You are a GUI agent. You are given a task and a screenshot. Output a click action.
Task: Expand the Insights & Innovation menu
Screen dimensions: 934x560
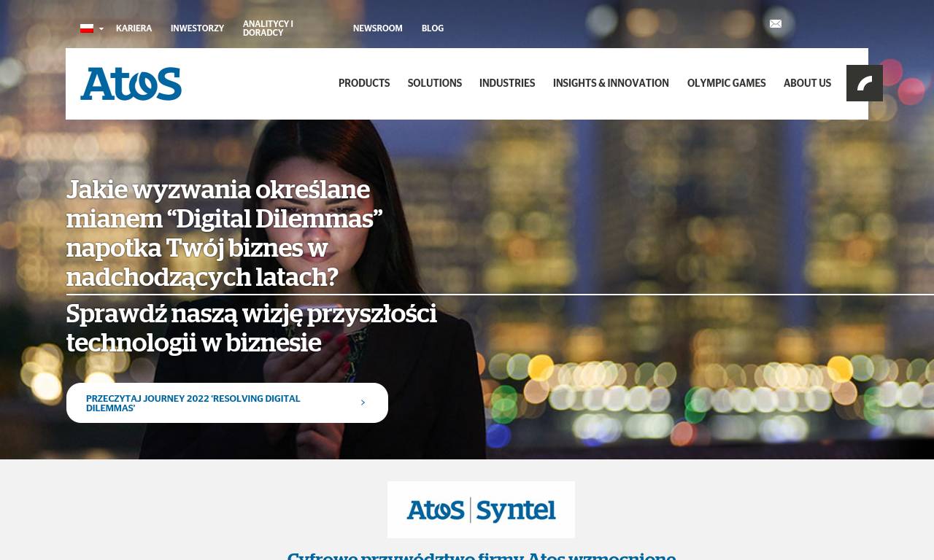(x=611, y=84)
